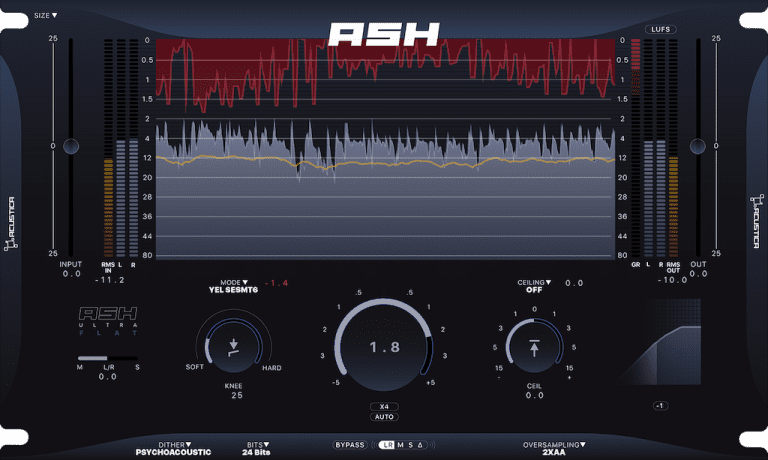768x460 pixels.
Task: Switch to M (mid) channel mode
Action: [x=400, y=445]
